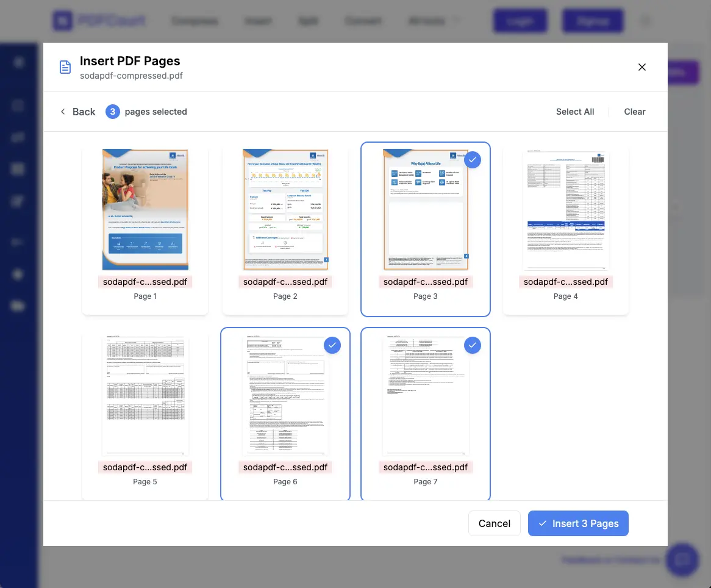Click the Page 3 thumbnail preview
The width and height of the screenshot is (711, 588).
point(426,210)
